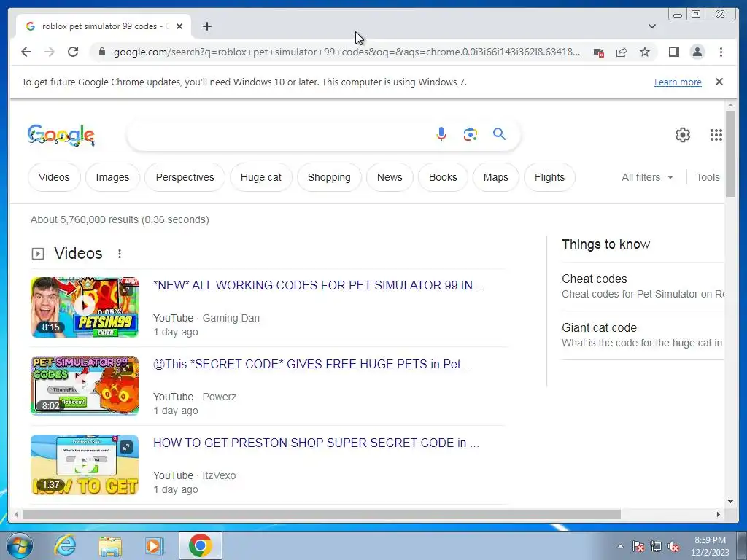Click the horizontal scrollbar right arrow
This screenshot has height=560, width=747.
click(719, 514)
